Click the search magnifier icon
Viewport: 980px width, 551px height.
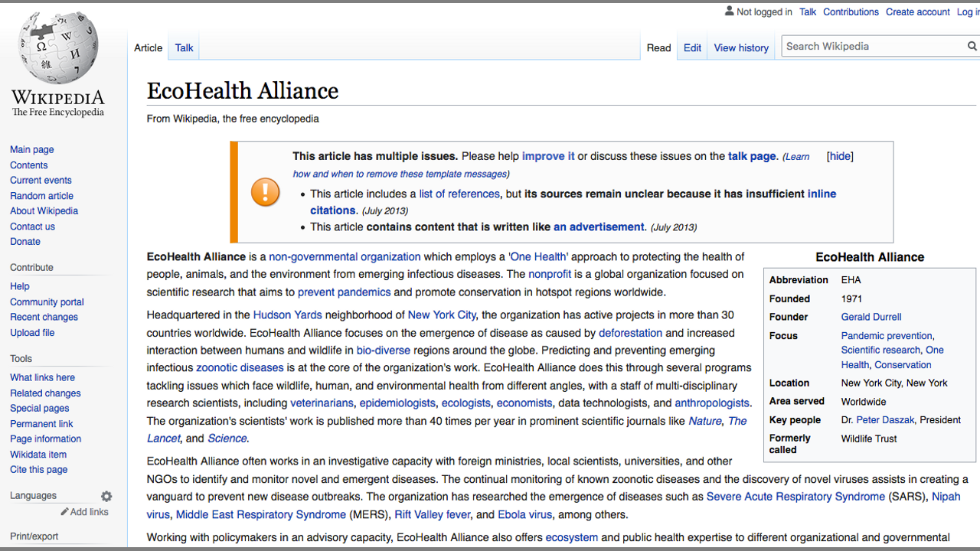coord(972,47)
